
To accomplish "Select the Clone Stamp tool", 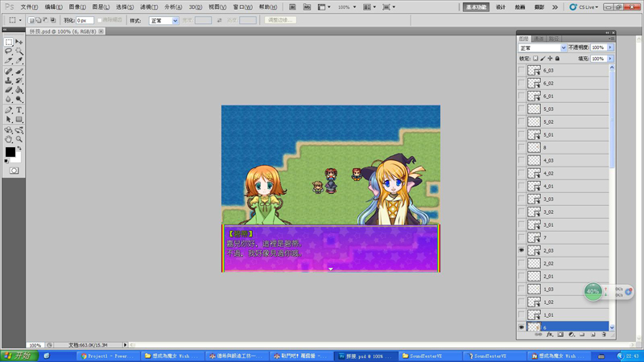I will (x=9, y=80).
